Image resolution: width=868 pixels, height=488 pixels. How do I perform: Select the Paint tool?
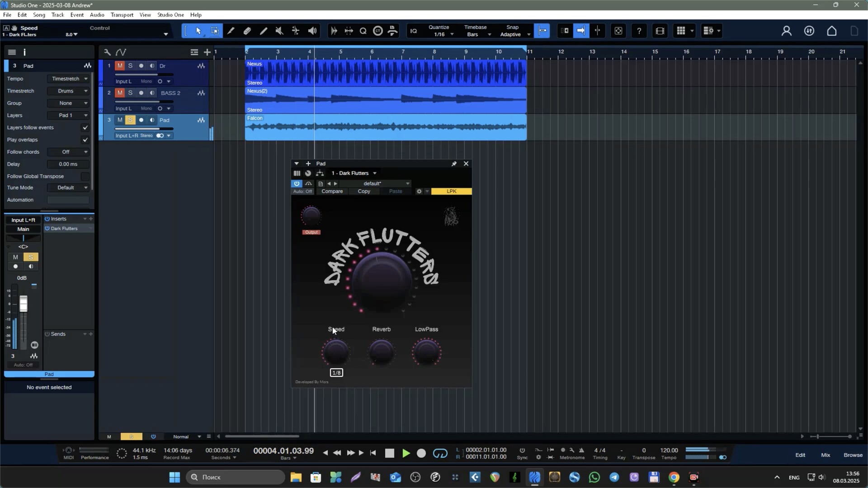tap(264, 31)
